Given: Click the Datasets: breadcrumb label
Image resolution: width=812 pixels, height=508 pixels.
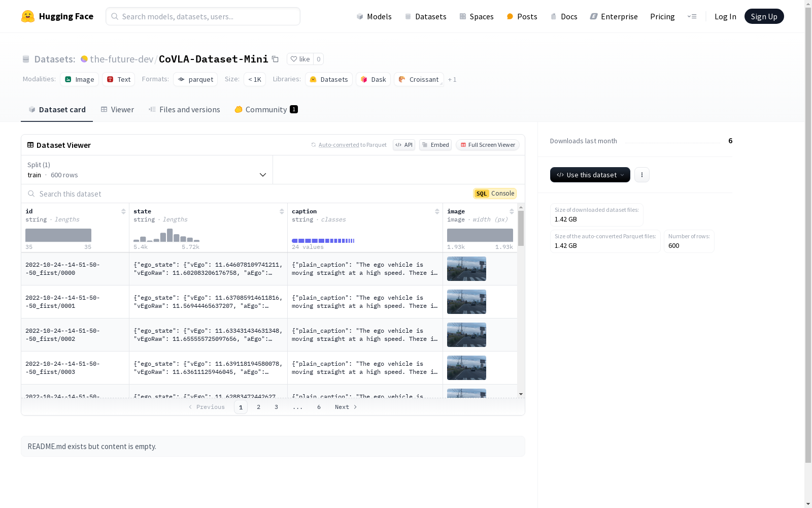Looking at the screenshot, I should (55, 59).
